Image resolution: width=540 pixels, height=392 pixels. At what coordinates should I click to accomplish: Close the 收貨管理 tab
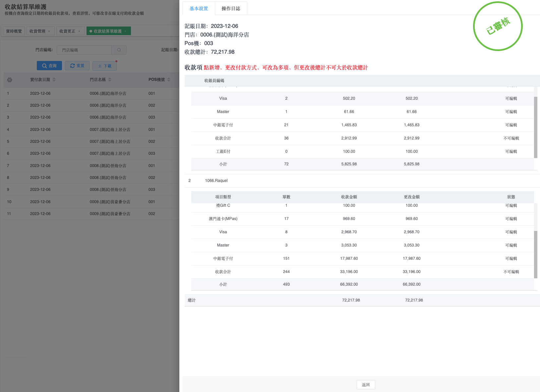[x=49, y=31]
